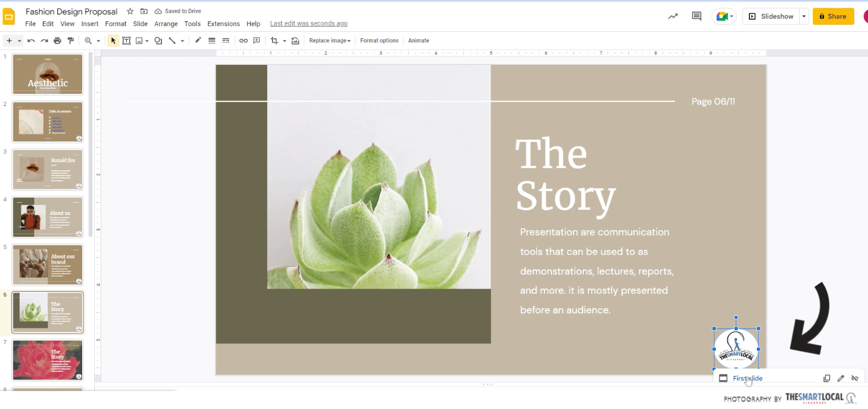868x409 pixels.
Task: Copy link from the link popup
Action: (827, 378)
